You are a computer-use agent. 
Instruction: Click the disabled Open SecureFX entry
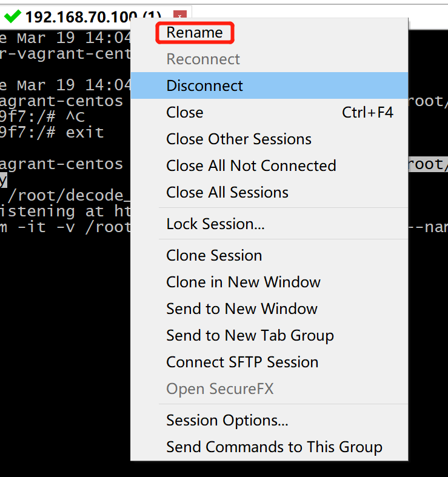tap(219, 389)
